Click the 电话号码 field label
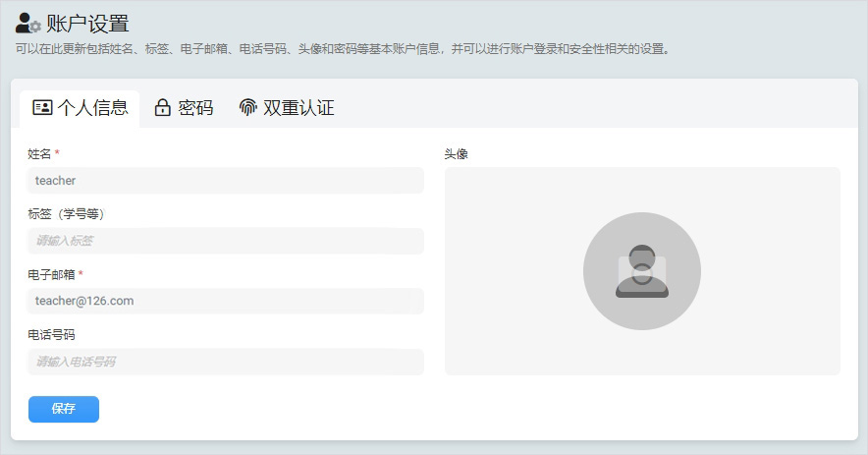This screenshot has width=868, height=455. [x=51, y=335]
